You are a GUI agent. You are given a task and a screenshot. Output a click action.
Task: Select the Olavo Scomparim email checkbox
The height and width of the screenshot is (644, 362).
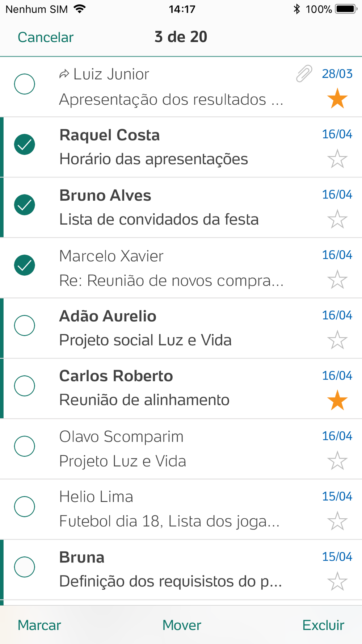[25, 446]
